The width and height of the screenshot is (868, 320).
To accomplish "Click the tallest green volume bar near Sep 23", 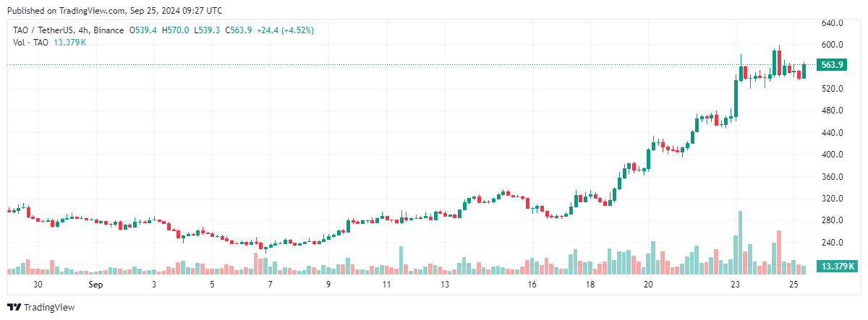I will 740,243.
